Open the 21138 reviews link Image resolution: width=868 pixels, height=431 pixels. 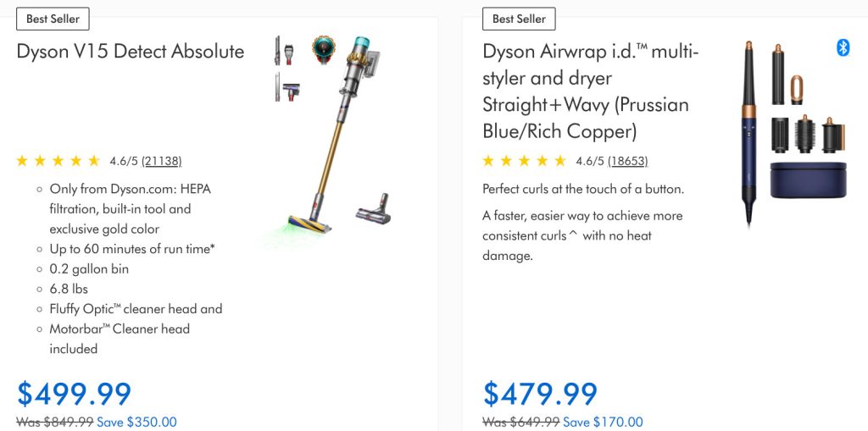pyautogui.click(x=161, y=161)
